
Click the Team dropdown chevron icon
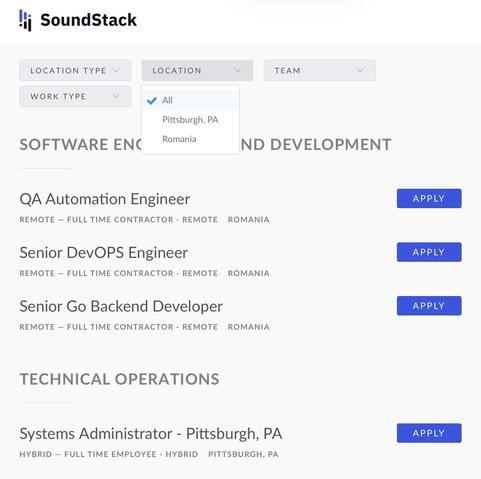pyautogui.click(x=360, y=70)
